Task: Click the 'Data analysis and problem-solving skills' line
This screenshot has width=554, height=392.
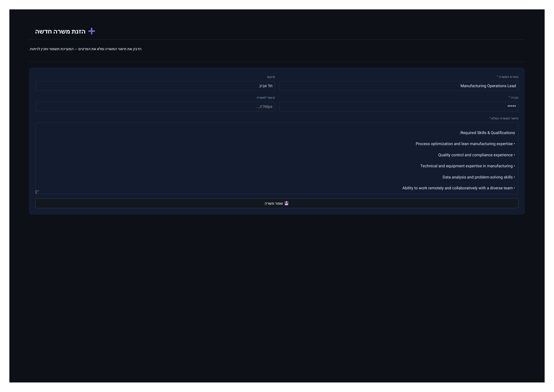Action: click(479, 177)
